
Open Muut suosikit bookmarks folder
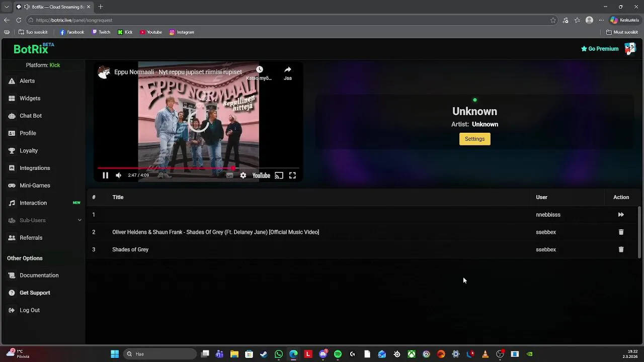622,32
